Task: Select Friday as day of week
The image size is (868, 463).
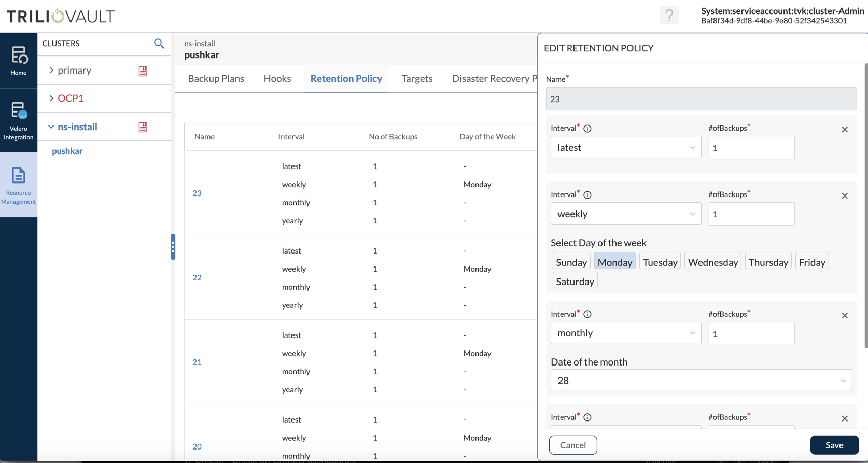Action: coord(811,262)
